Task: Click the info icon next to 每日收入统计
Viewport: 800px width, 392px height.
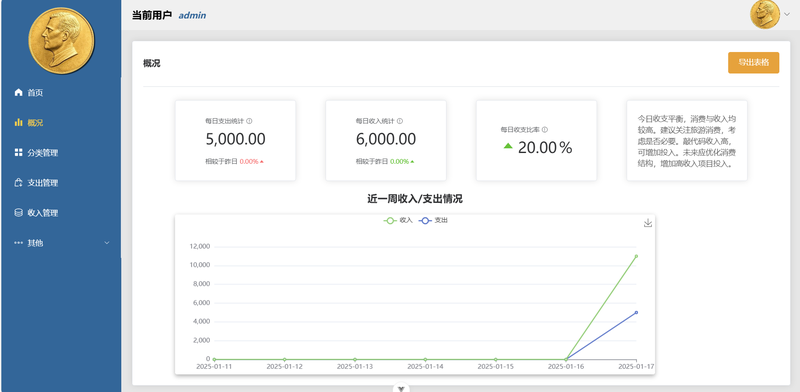Action: (400, 121)
